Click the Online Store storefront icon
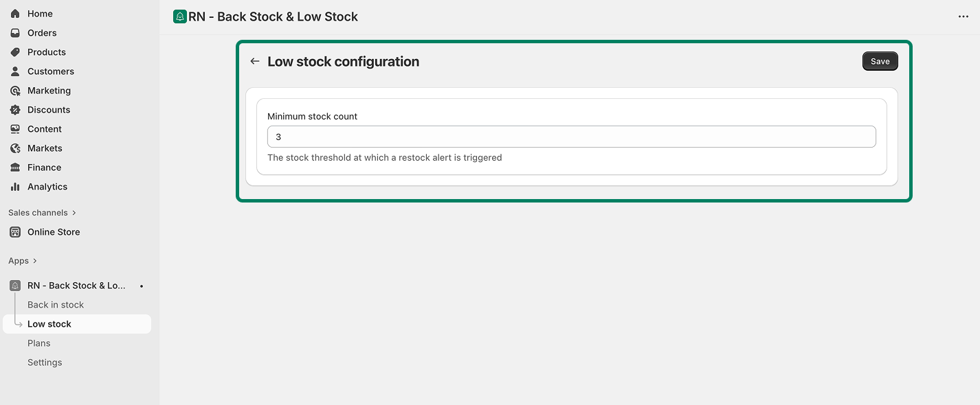Image resolution: width=980 pixels, height=405 pixels. pos(15,232)
